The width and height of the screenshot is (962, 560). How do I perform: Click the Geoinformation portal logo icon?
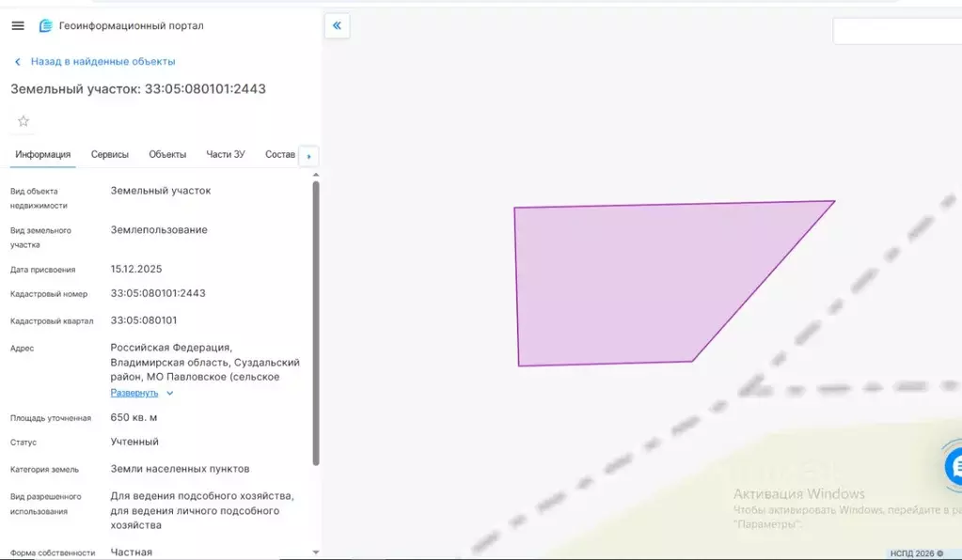(45, 25)
